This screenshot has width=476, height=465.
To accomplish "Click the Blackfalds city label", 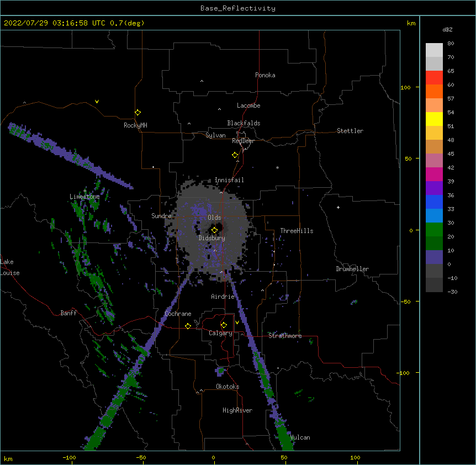I will click(x=244, y=123).
